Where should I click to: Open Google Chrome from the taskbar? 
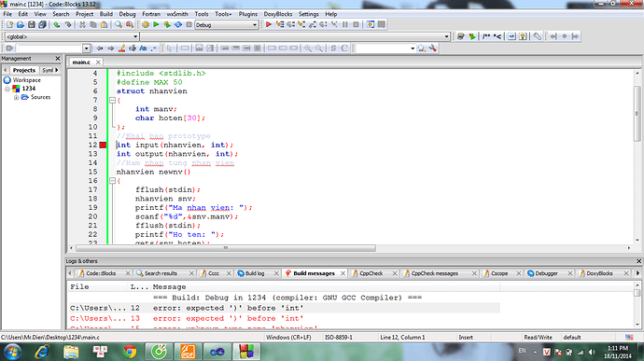pyautogui.click(x=130, y=352)
